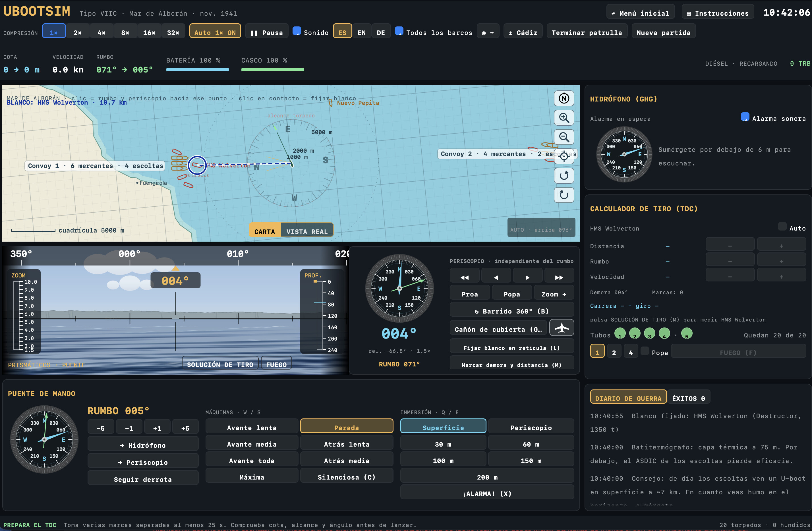This screenshot has height=531, width=812.
Task: Toggle the Sonido checkbox
Action: (x=297, y=31)
